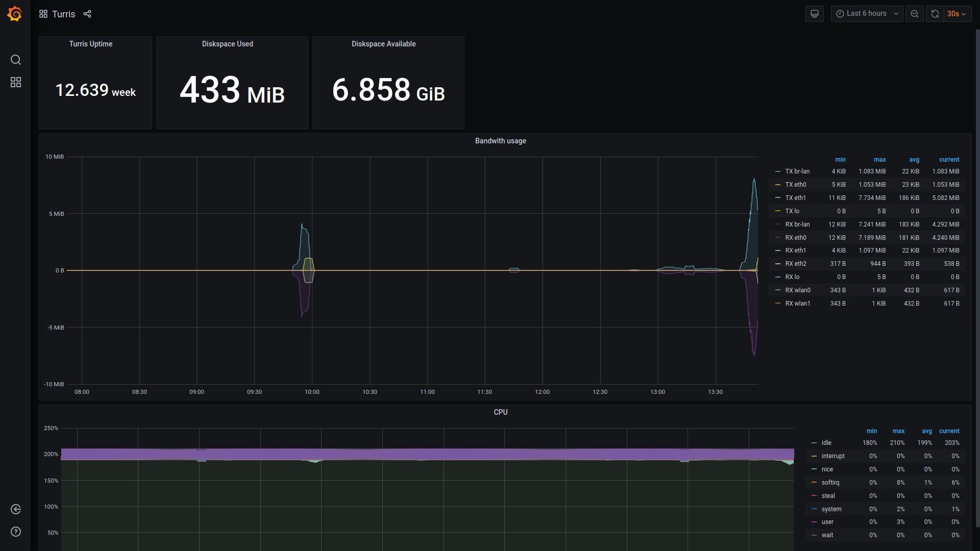Toggle RX br-lan series visibility
Viewport: 980px width, 551px height.
click(797, 224)
